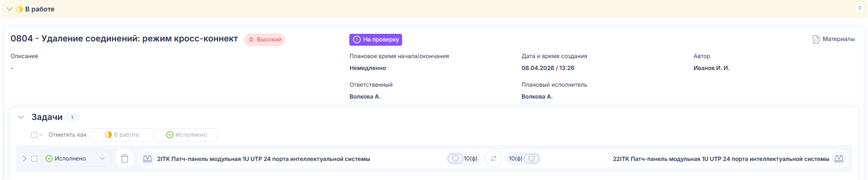Click left port icon before '10(ф)'

click(x=455, y=159)
